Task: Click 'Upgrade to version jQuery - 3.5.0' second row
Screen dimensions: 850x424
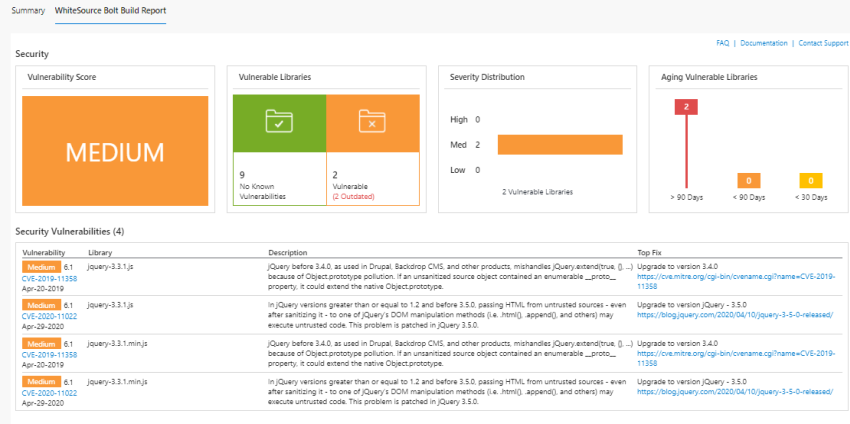Action: [692, 305]
